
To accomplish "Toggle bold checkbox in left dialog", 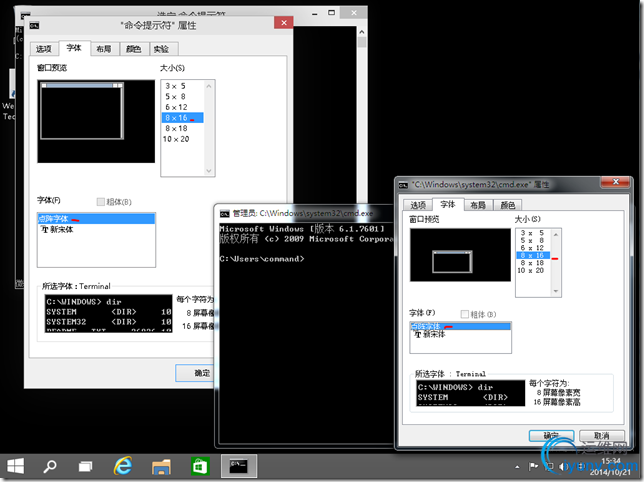I will tap(101, 202).
